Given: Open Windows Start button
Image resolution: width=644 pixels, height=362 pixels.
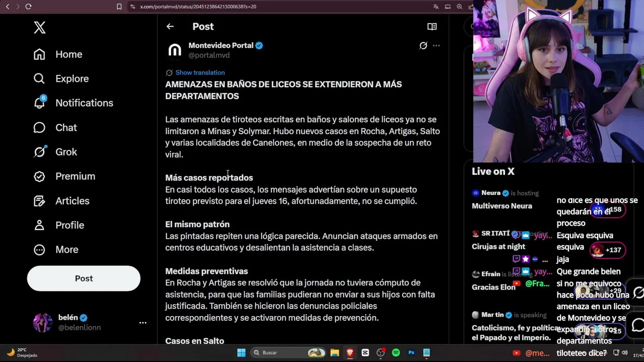Looking at the screenshot, I should pos(241,352).
